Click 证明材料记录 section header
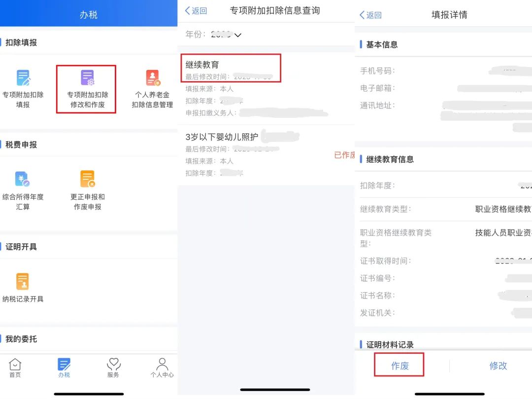Screen dimensions: 532x399 coord(390,345)
